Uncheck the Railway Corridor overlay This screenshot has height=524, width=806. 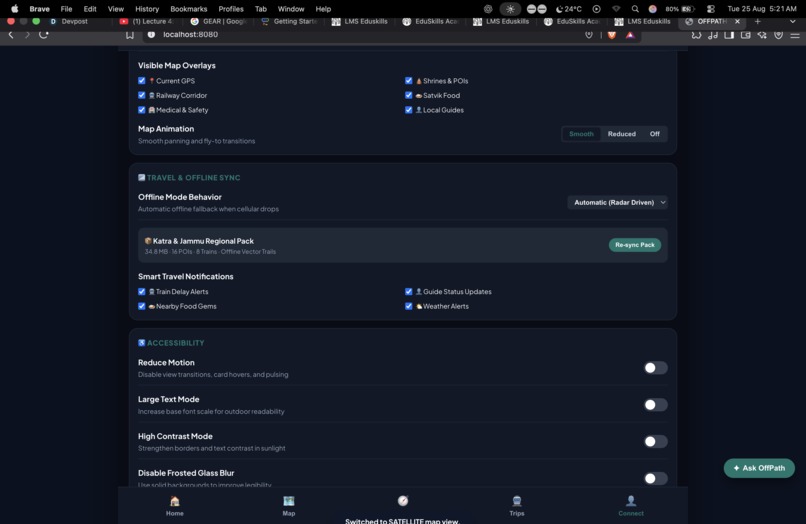coord(141,95)
